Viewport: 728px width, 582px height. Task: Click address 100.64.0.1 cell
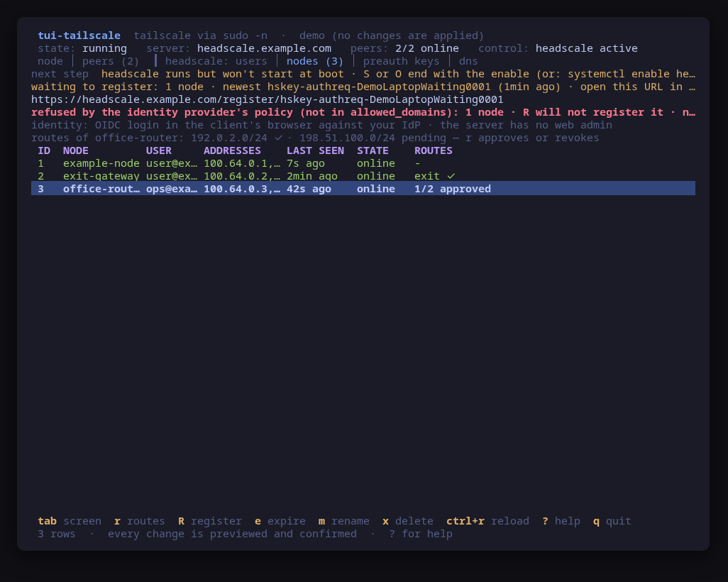click(x=242, y=163)
